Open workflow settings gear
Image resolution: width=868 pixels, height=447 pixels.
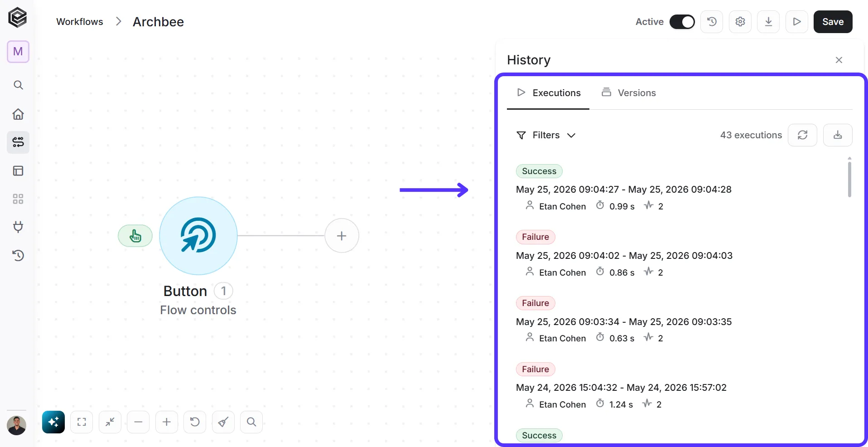pyautogui.click(x=740, y=22)
